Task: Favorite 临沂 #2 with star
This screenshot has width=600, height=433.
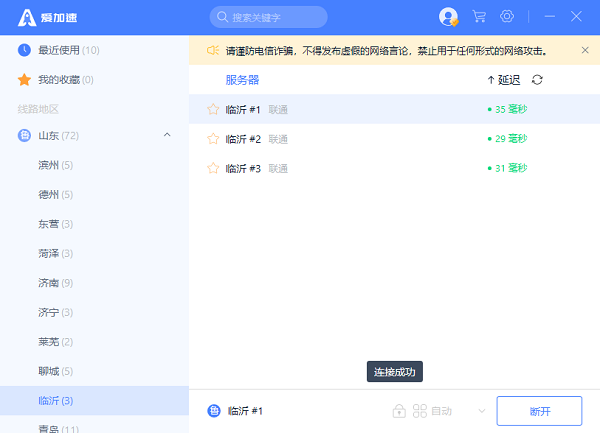Action: [x=213, y=138]
